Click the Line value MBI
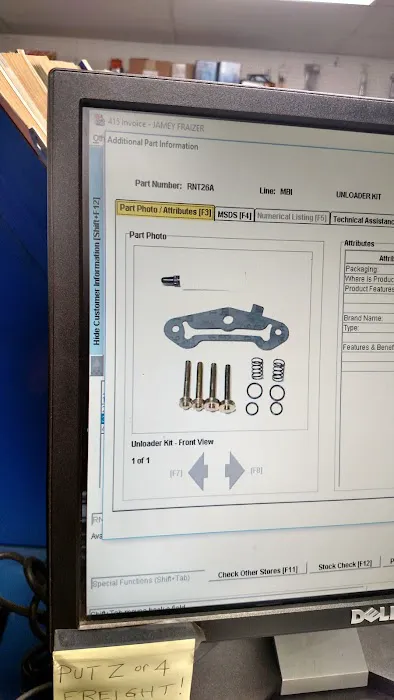The width and height of the screenshot is (394, 700). (286, 192)
